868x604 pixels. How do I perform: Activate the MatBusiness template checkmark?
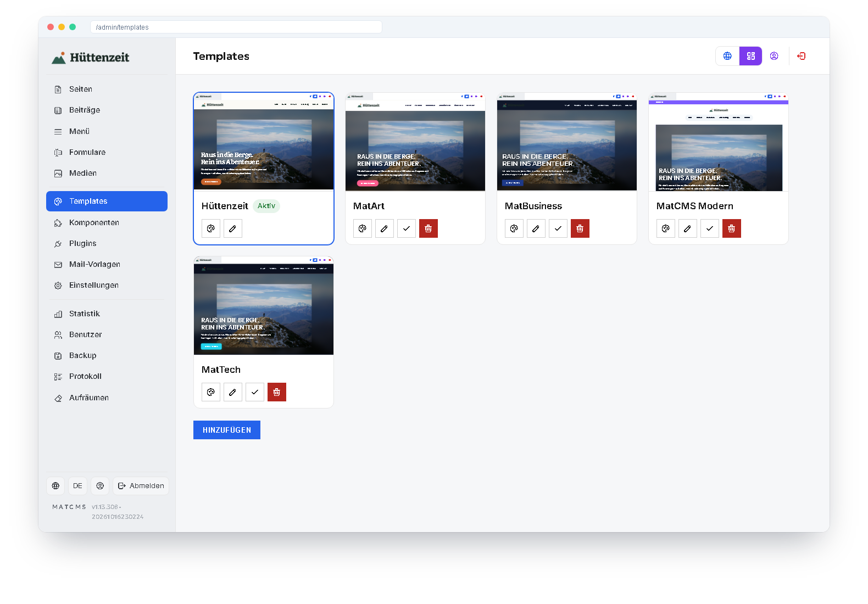coord(558,228)
